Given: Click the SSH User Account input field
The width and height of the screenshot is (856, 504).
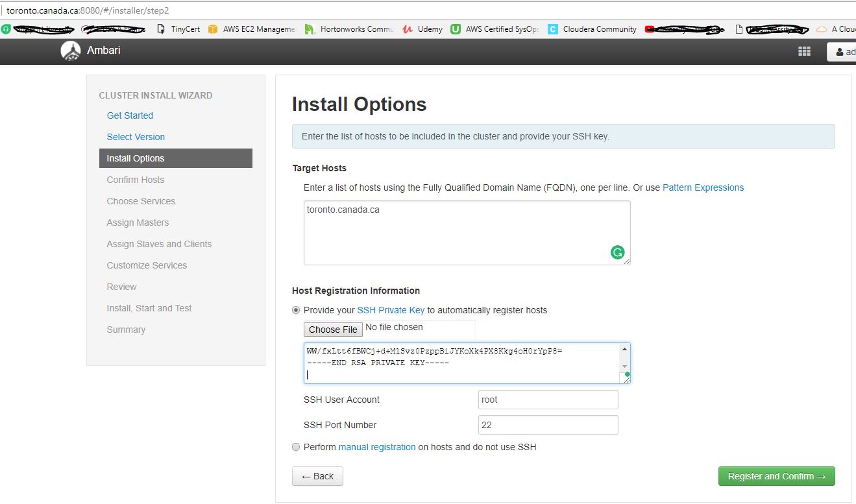Looking at the screenshot, I should point(547,399).
